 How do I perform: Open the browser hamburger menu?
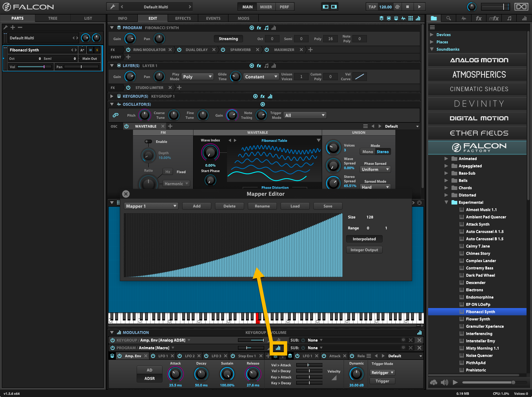click(432, 27)
